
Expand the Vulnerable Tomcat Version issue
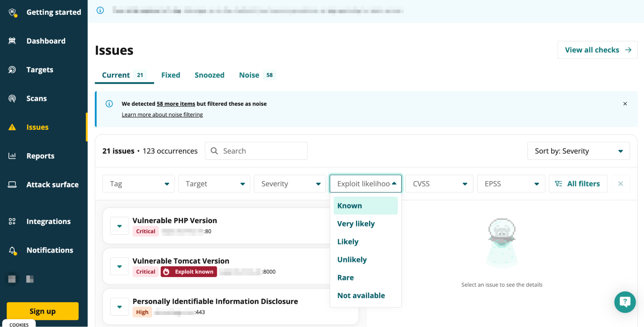pyautogui.click(x=120, y=266)
